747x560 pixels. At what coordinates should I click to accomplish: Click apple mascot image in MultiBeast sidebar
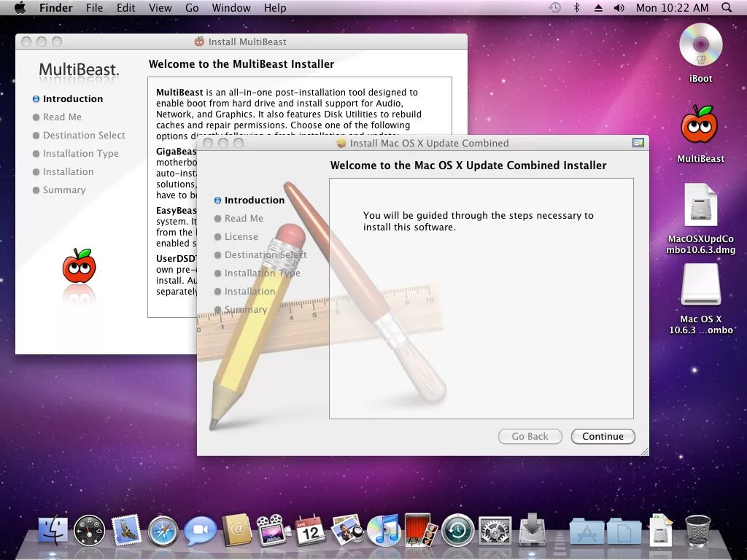79,266
